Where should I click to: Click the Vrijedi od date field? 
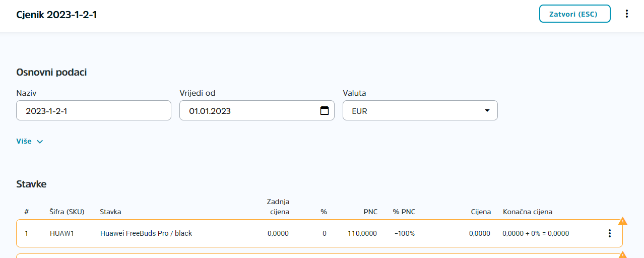[x=257, y=110]
